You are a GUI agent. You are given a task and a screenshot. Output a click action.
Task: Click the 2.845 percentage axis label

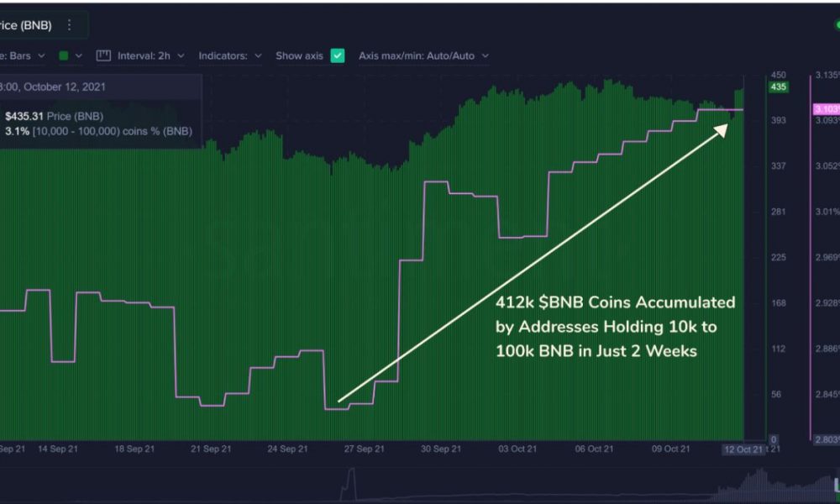[827, 394]
